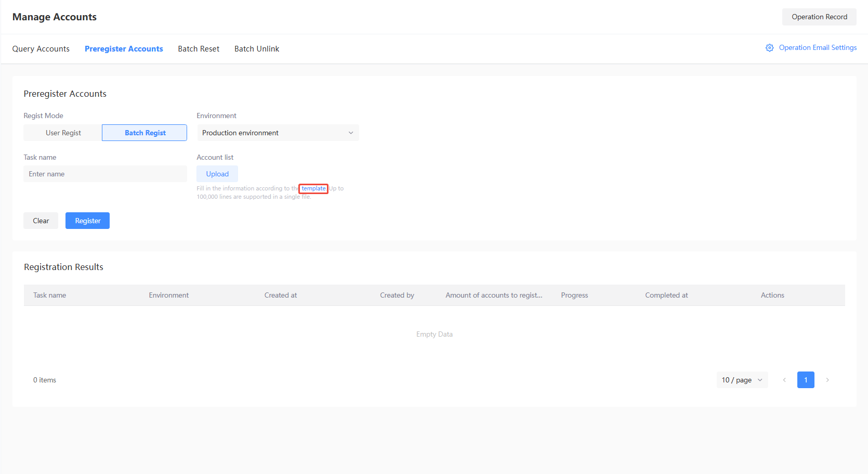Download the account list template link

313,188
